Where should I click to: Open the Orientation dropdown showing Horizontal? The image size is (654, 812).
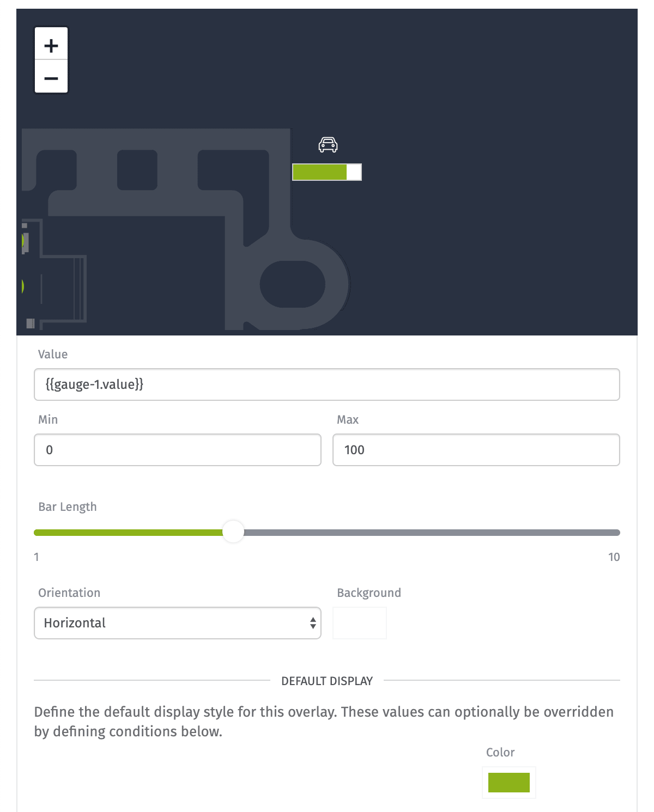pyautogui.click(x=178, y=623)
